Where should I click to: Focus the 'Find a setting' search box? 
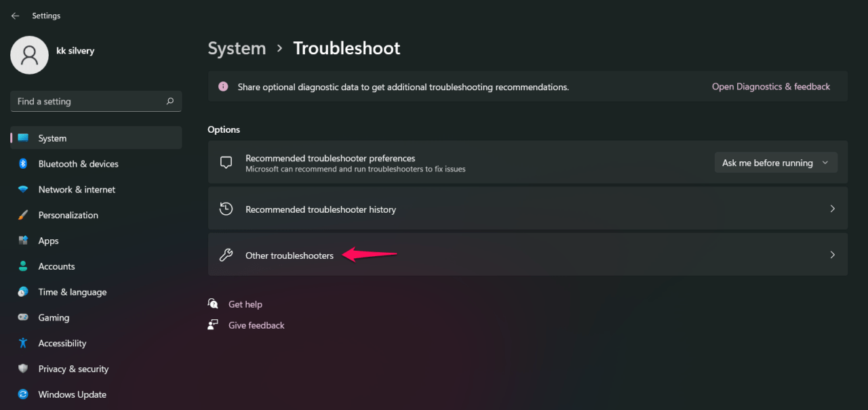point(88,102)
